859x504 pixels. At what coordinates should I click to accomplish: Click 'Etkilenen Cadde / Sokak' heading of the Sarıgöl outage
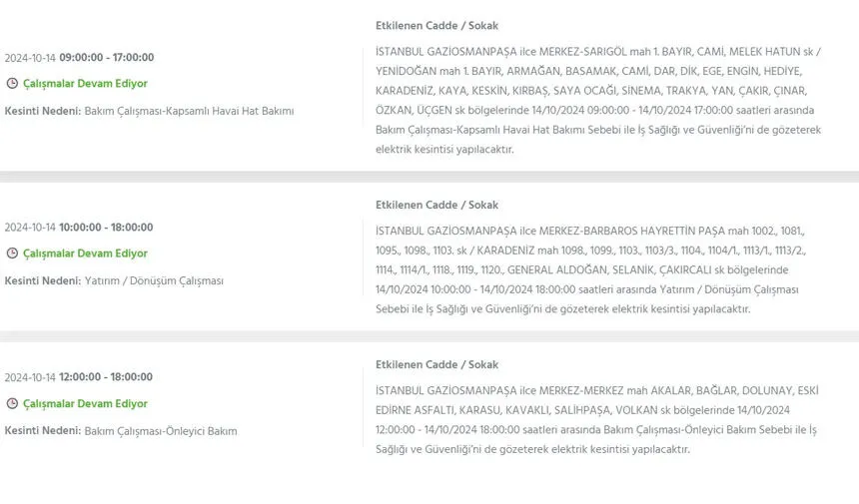click(x=436, y=25)
